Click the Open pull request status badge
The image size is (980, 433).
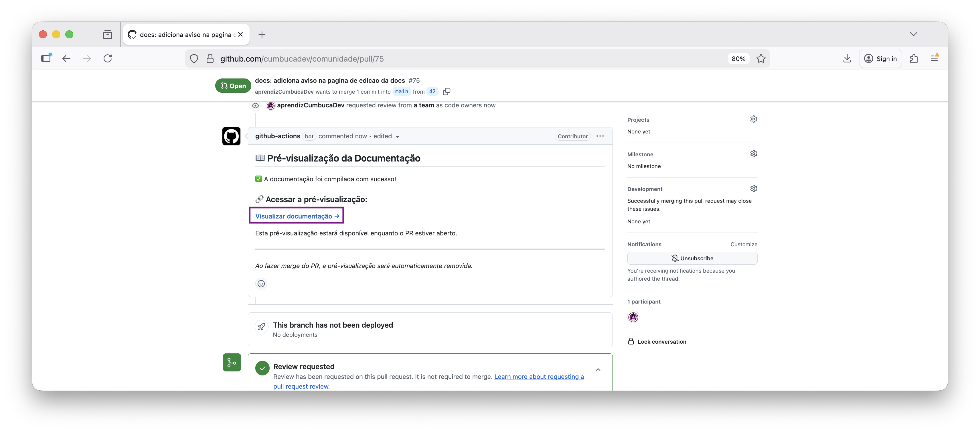point(233,86)
